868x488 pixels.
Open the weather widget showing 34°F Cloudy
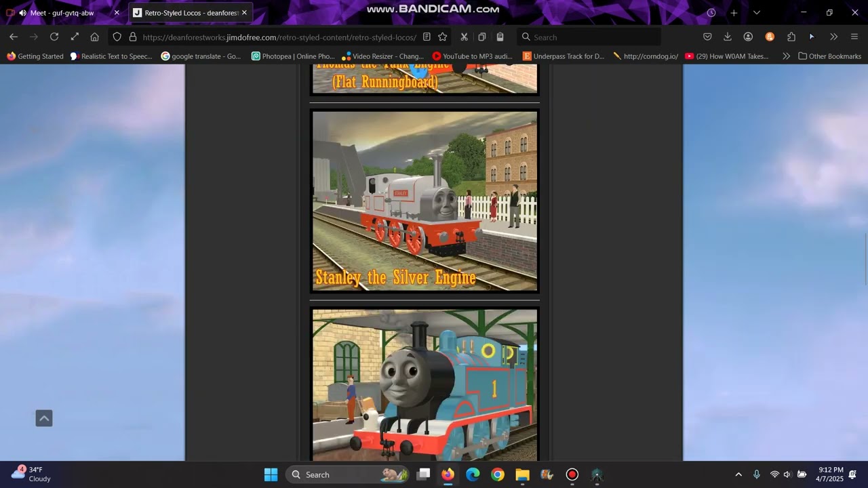tap(31, 474)
